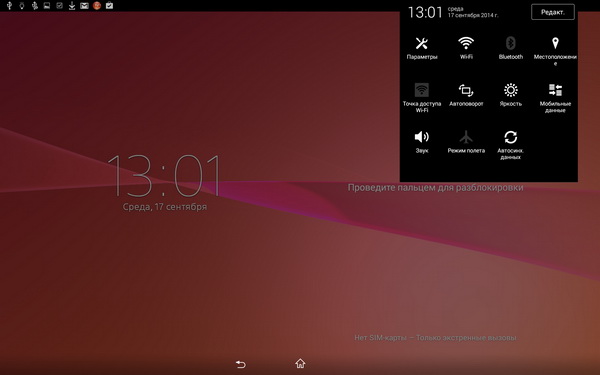Toggle Мобильные данные mobile data
The height and width of the screenshot is (375, 600).
555,98
